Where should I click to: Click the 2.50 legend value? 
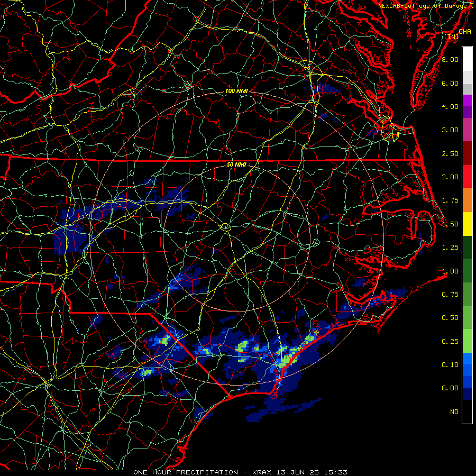point(450,153)
